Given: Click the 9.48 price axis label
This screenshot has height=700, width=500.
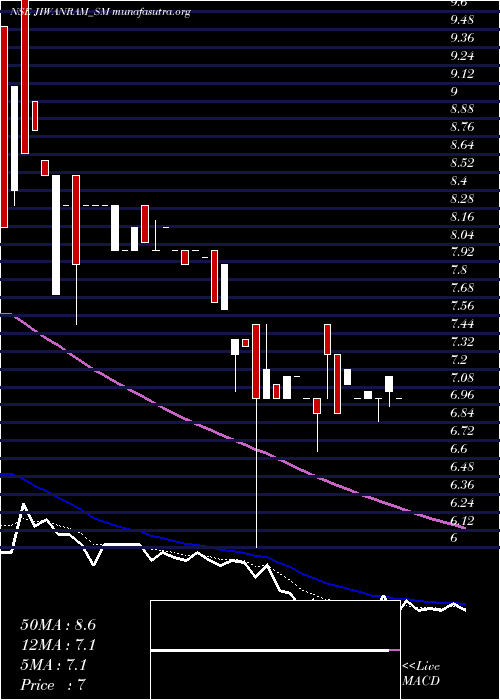Looking at the screenshot, I should point(462,20).
